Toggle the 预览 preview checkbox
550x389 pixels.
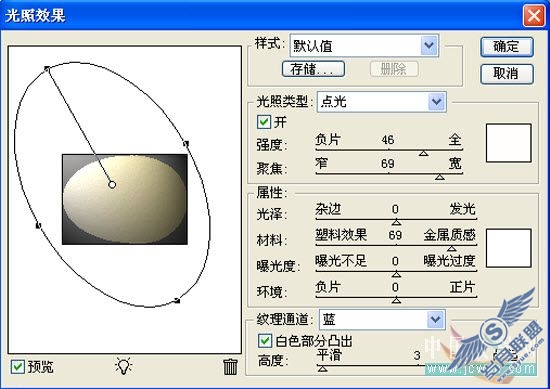(x=18, y=367)
